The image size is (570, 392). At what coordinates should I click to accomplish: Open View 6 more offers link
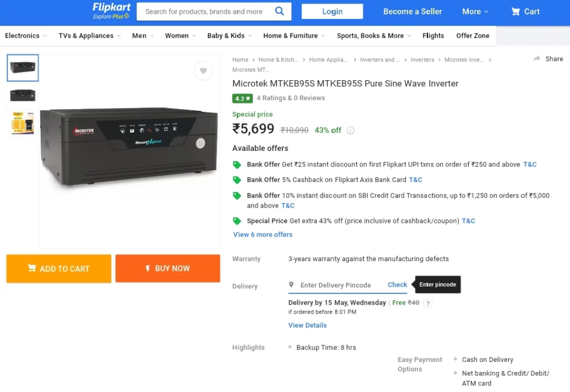(263, 234)
